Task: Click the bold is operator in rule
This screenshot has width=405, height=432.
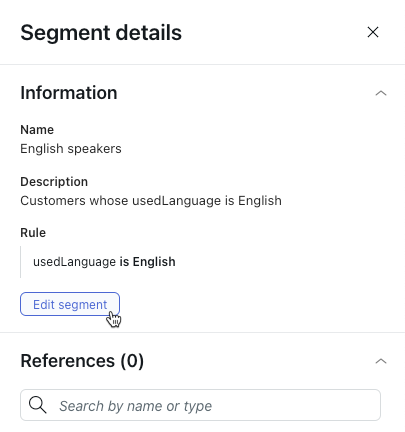Action: click(124, 262)
